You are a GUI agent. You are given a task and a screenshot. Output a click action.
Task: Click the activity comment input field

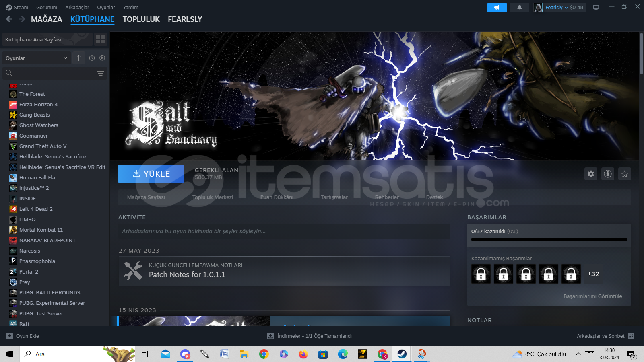284,231
